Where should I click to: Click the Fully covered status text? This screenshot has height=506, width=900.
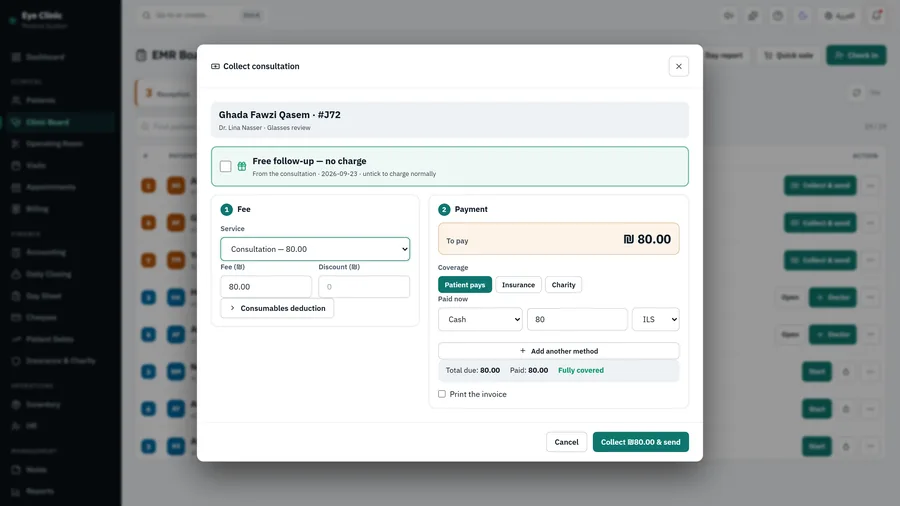click(581, 371)
